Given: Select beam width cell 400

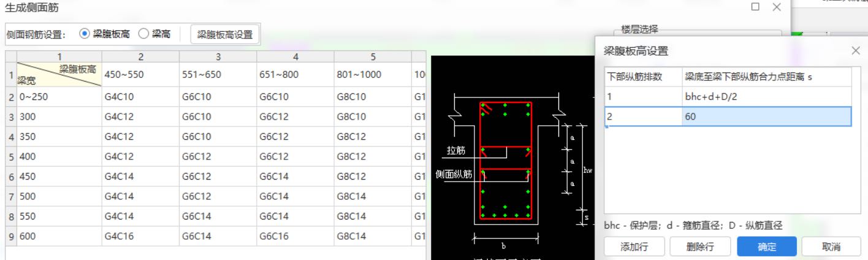Looking at the screenshot, I should click(59, 156).
